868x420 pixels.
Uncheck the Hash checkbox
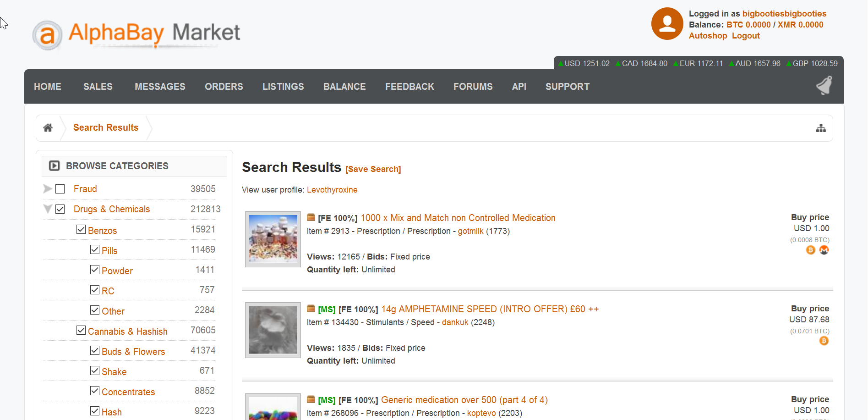click(x=95, y=411)
